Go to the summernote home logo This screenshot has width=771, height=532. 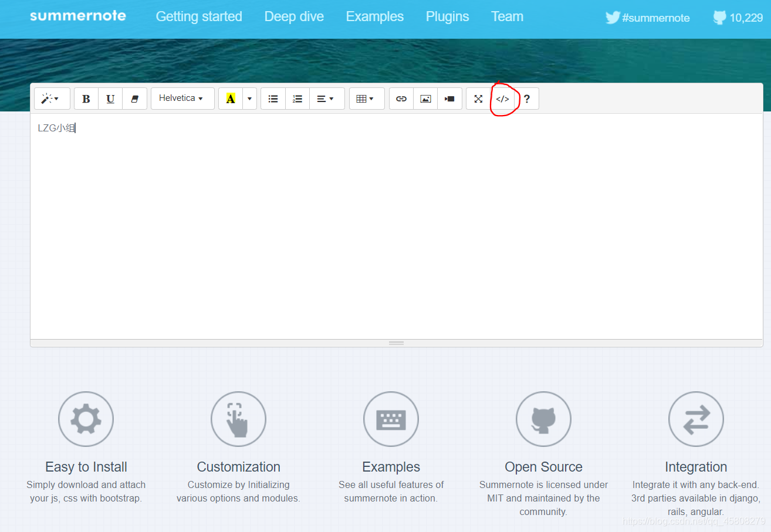coord(78,16)
